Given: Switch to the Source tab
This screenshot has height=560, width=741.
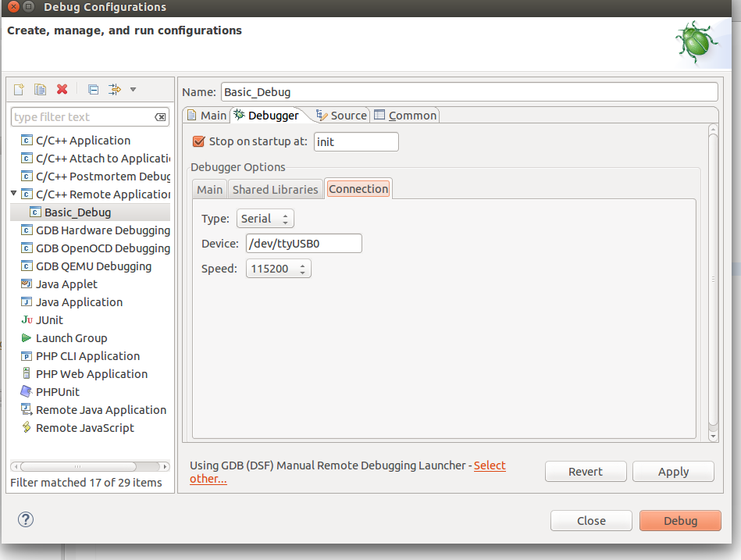Looking at the screenshot, I should [342, 116].
